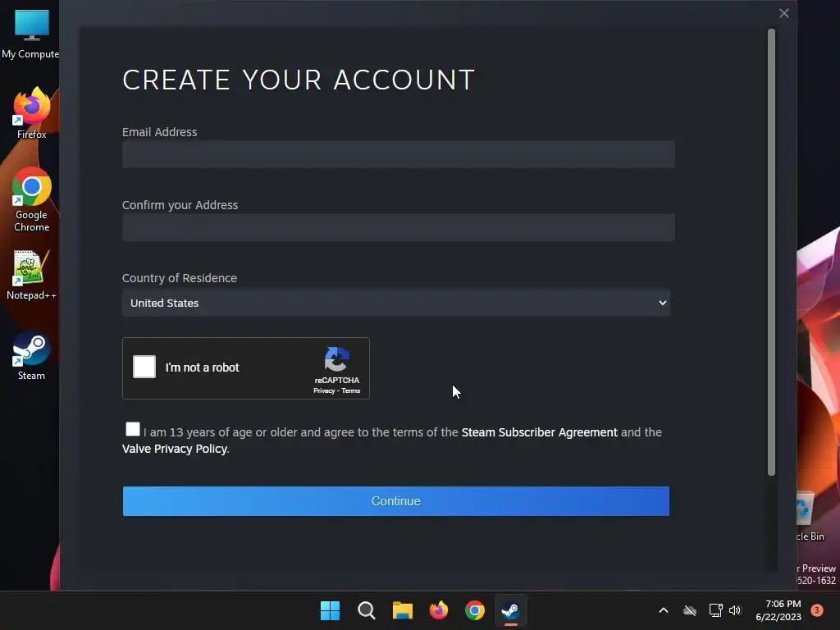Open the Valve Privacy Policy link
Image resolution: width=840 pixels, height=630 pixels.
click(175, 449)
